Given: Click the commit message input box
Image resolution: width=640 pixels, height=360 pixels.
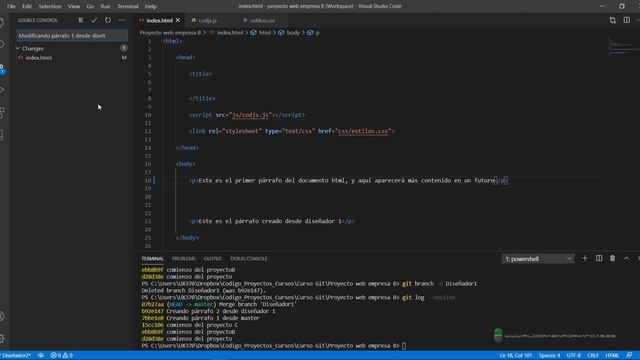Looking at the screenshot, I should click(72, 36).
